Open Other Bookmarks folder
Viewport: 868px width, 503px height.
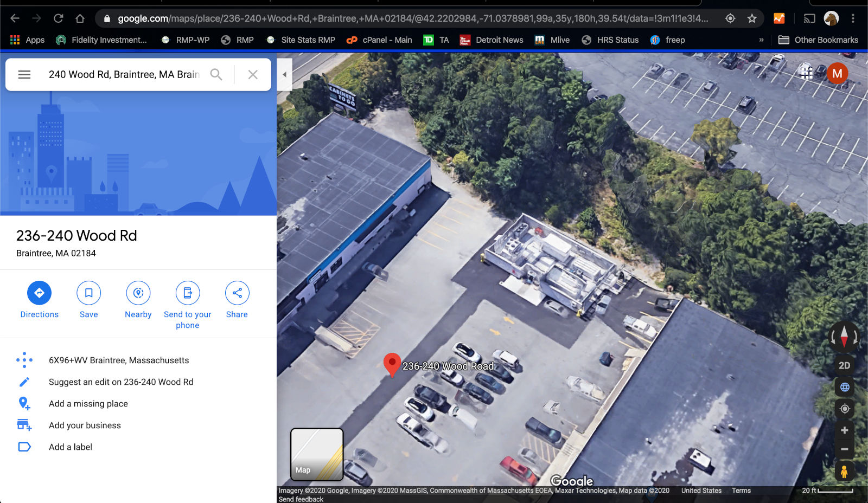818,40
